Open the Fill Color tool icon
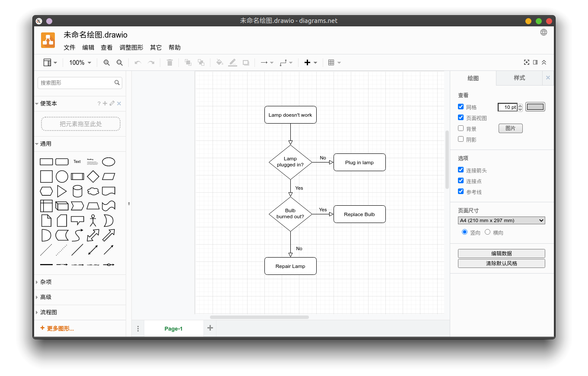 point(219,62)
